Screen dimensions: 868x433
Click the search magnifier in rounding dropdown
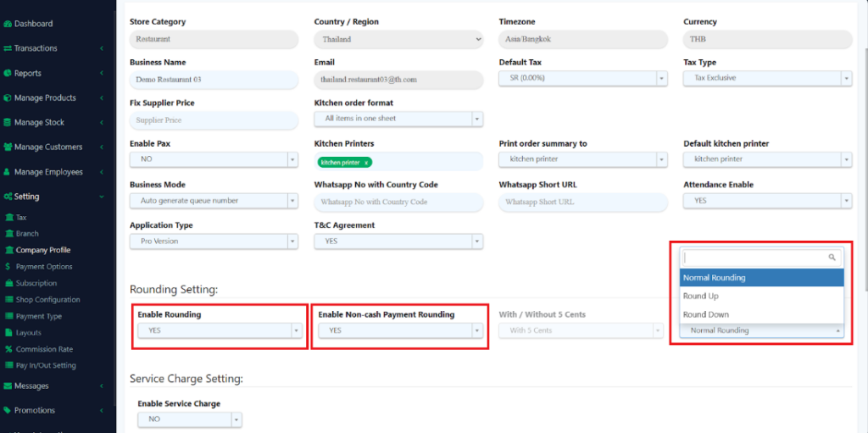pos(832,257)
